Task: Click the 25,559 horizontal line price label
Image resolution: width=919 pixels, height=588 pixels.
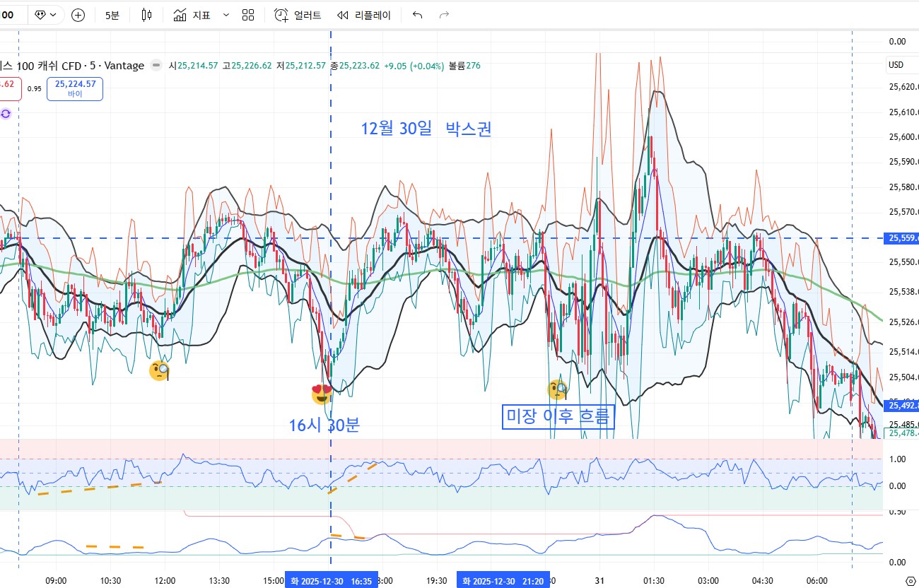Action: 901,238
